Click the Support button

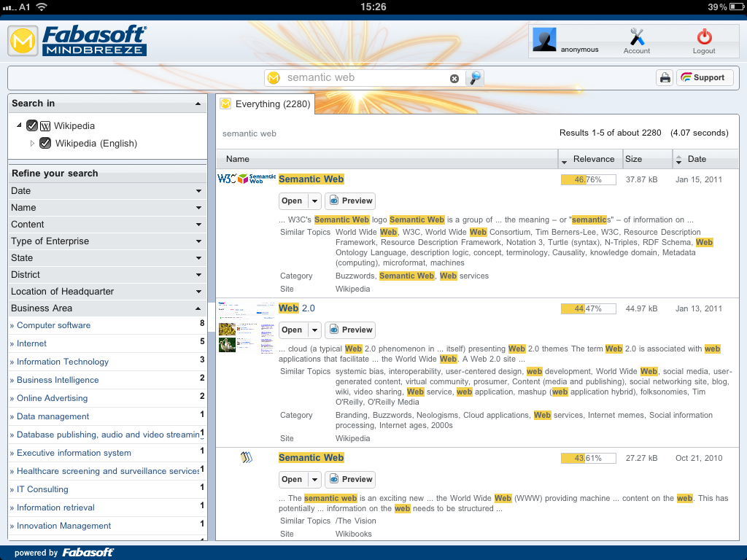705,77
